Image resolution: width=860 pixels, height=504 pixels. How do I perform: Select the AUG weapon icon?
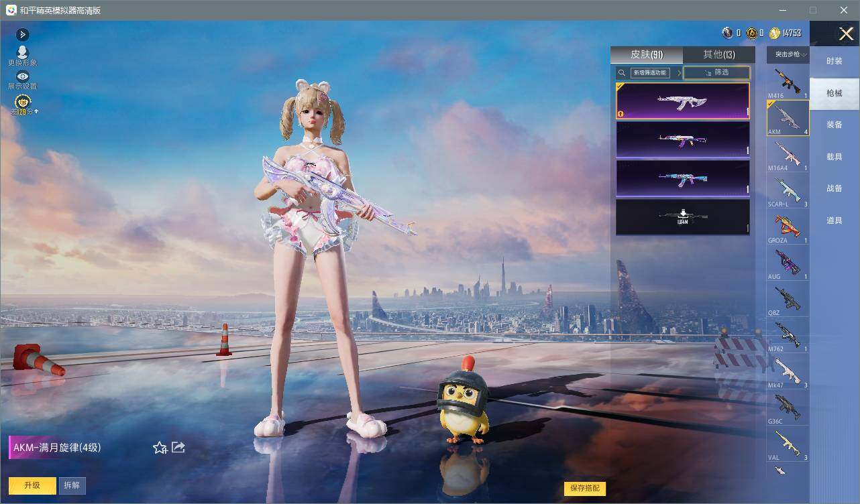click(788, 263)
